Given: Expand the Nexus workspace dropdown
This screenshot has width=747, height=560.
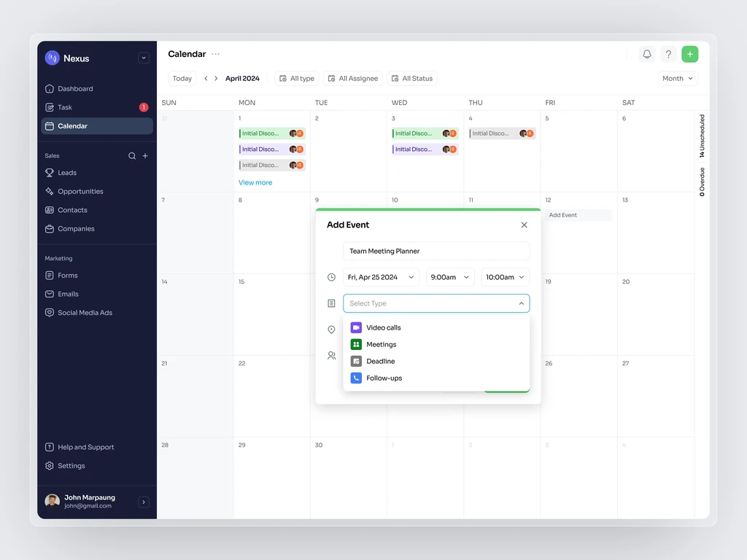Looking at the screenshot, I should [x=144, y=58].
